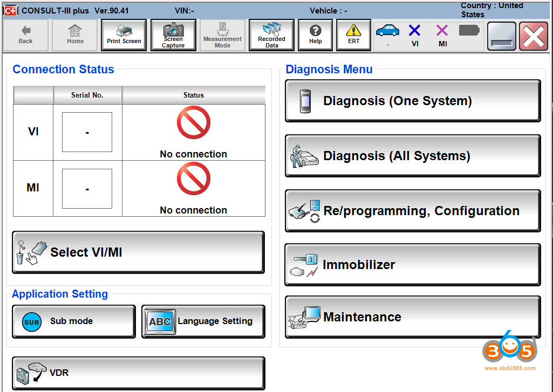The image size is (553, 392).
Task: Click the Back arrow toolbar button
Action: pos(25,35)
